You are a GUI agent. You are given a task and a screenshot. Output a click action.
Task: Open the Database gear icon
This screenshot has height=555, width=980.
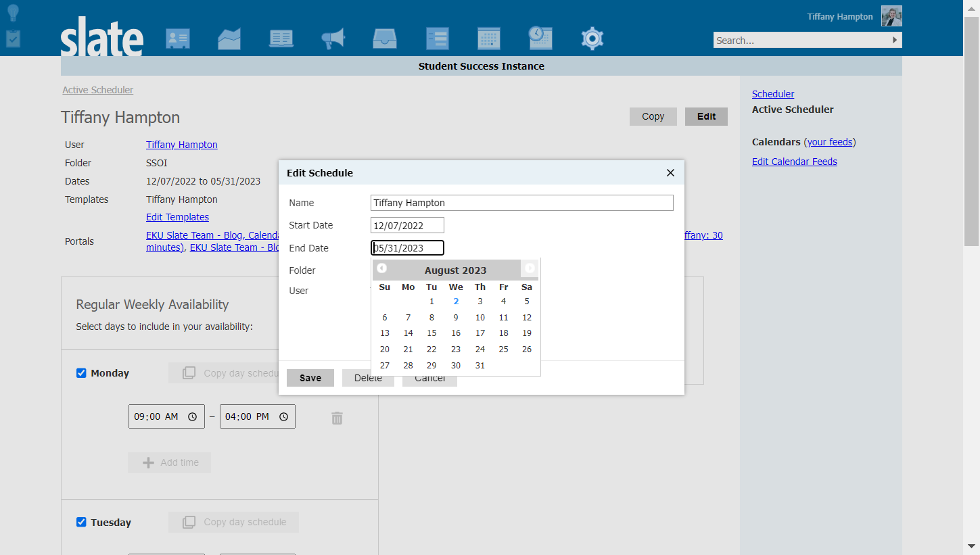point(592,39)
